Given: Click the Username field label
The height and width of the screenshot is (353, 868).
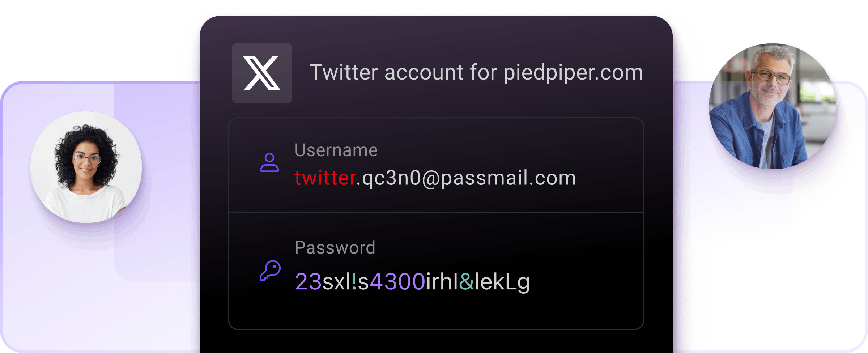Looking at the screenshot, I should 336,150.
